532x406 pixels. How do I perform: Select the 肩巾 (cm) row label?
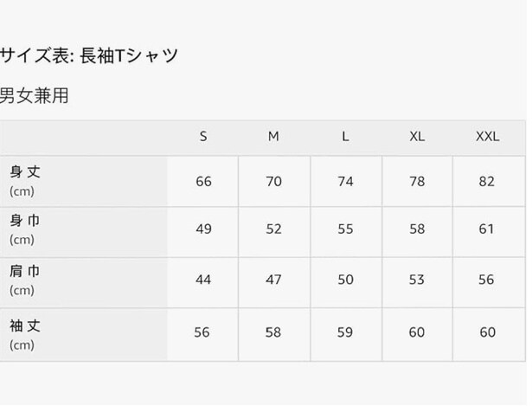24,279
